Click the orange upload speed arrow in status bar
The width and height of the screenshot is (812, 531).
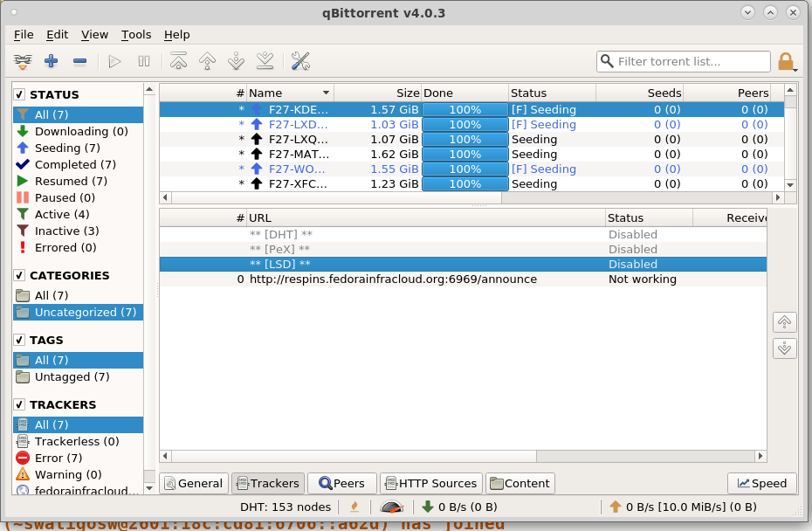[616, 507]
